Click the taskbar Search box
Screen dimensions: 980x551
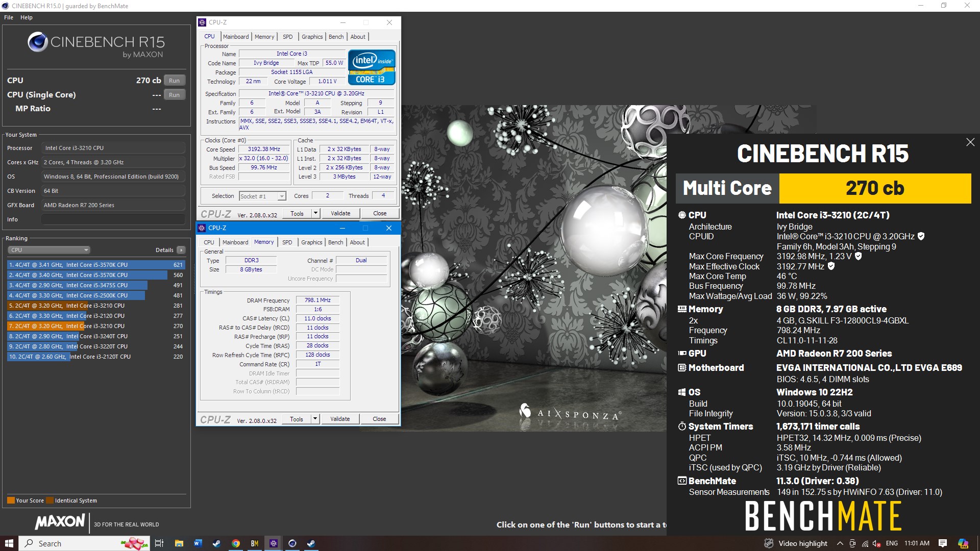(85, 543)
